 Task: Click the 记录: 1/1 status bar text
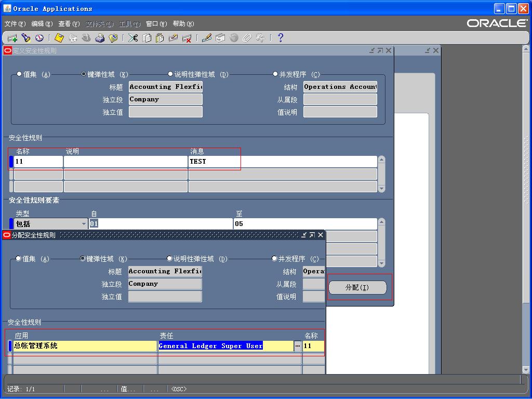click(x=21, y=389)
